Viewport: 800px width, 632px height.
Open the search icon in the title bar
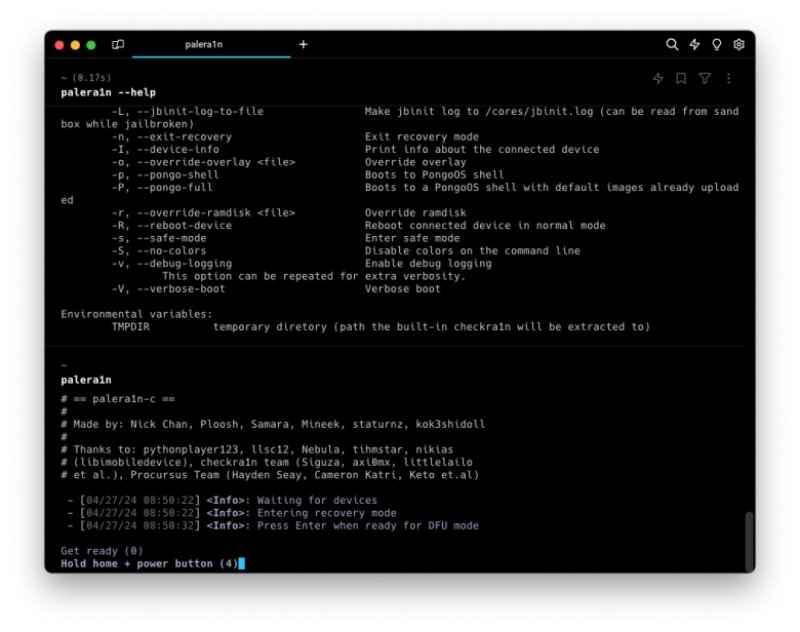pos(672,44)
